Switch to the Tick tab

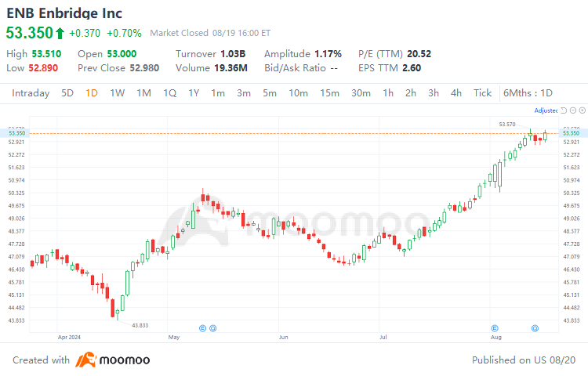(482, 93)
